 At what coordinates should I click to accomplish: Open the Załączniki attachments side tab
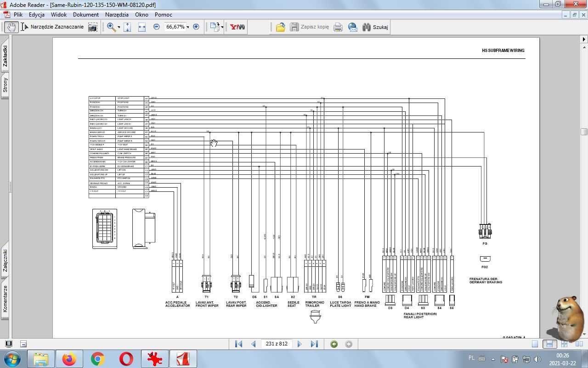coord(5,261)
